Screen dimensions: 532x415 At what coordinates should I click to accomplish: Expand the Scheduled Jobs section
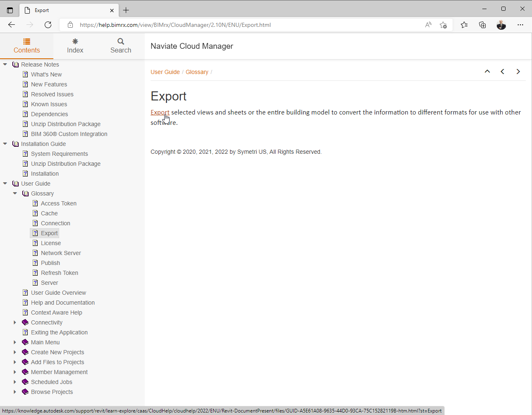[15, 382]
